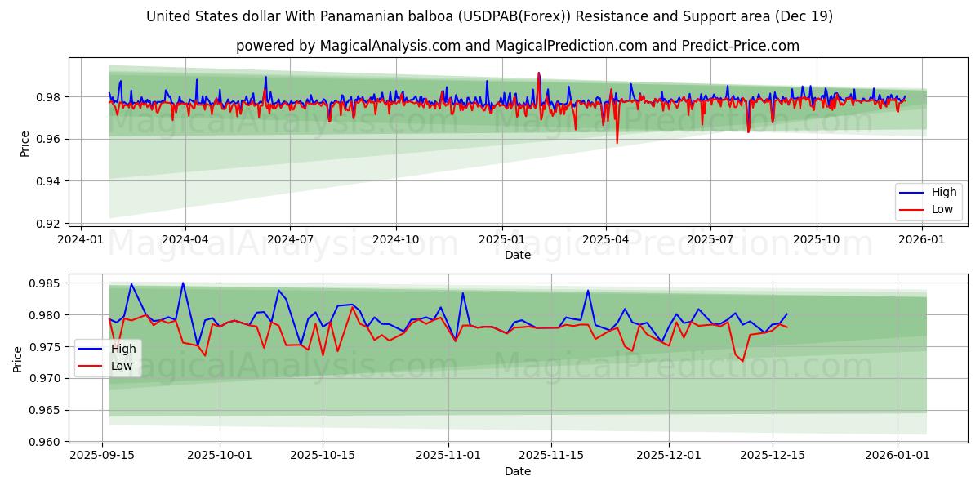The width and height of the screenshot is (980, 490).
Task: Click the chart title with USDPAB label
Action: (x=490, y=16)
